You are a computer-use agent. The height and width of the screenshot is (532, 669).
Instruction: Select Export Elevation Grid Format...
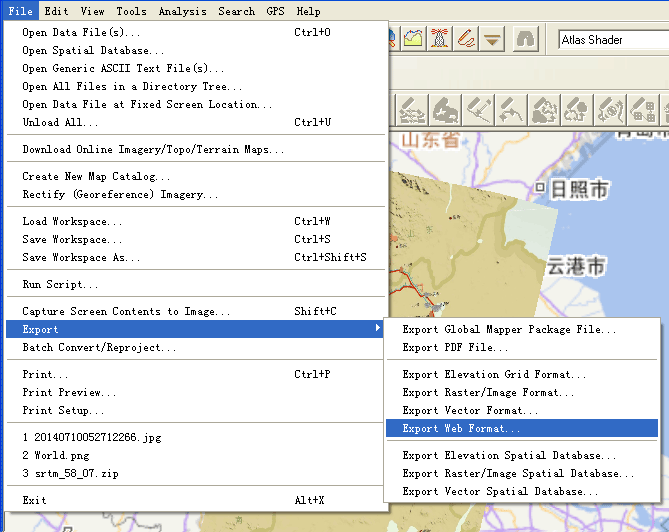pos(522,374)
